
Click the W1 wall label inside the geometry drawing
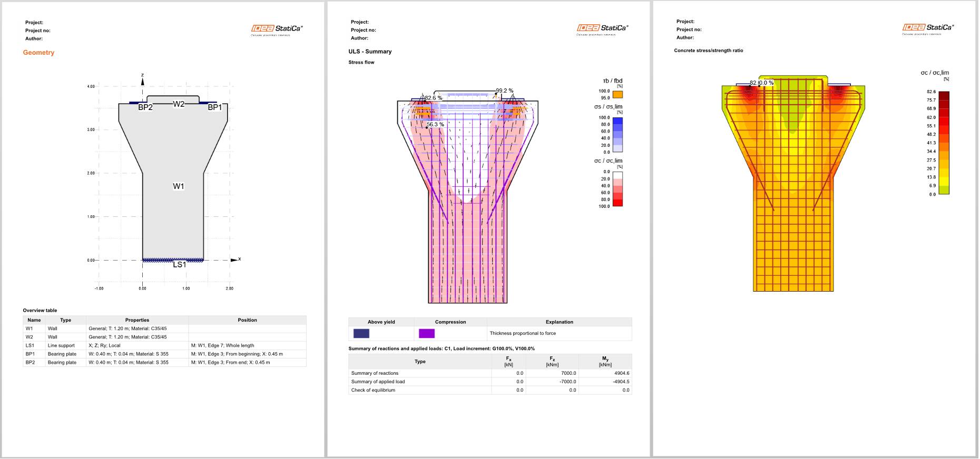pyautogui.click(x=179, y=186)
